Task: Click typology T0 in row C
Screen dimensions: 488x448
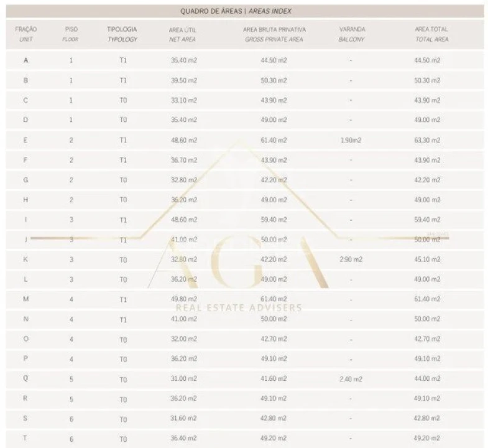Action: click(x=123, y=100)
